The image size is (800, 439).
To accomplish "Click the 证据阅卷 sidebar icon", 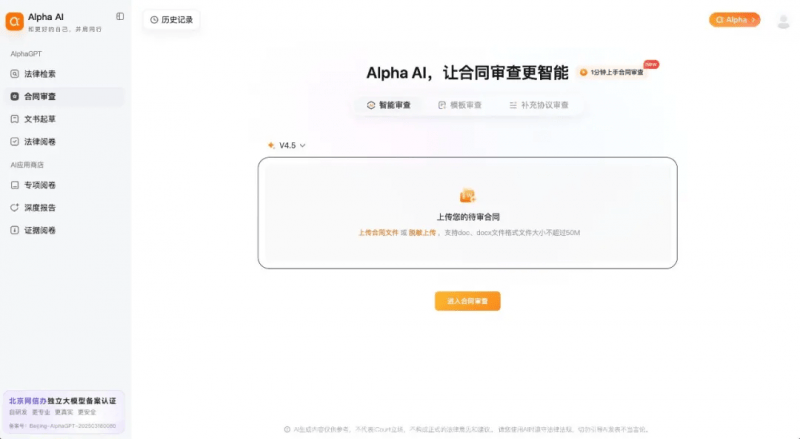I will pos(15,230).
